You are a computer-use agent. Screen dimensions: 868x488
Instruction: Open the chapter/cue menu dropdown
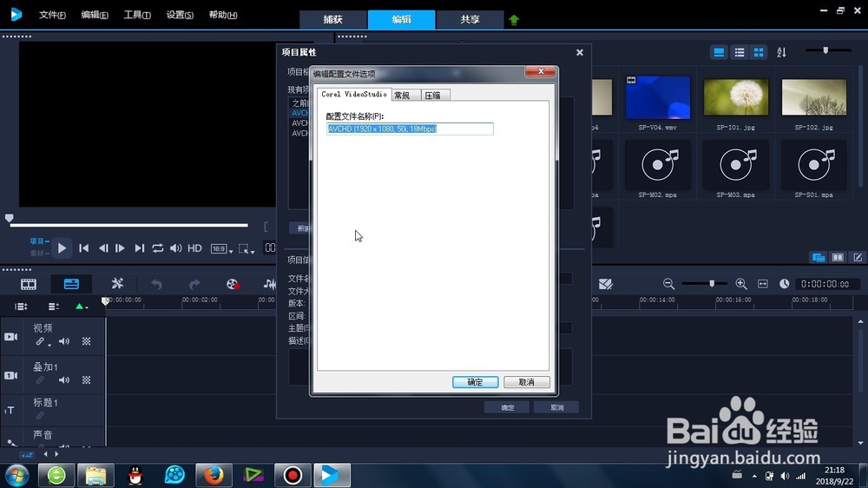[x=82, y=307]
